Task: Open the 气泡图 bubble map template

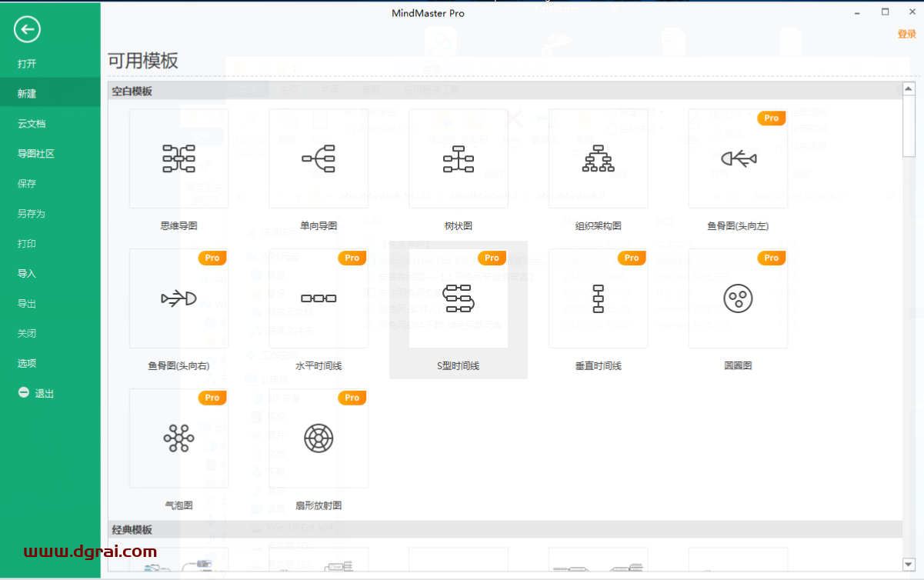Action: click(178, 438)
